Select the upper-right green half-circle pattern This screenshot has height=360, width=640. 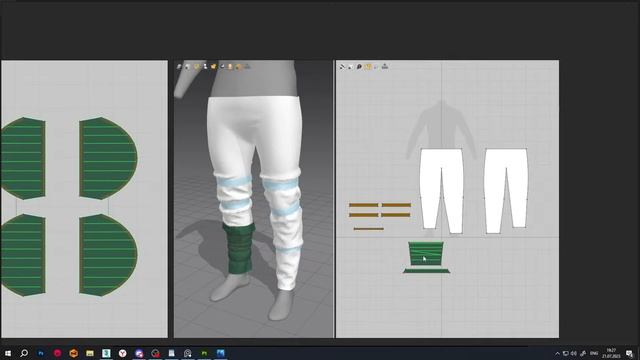[x=108, y=158]
